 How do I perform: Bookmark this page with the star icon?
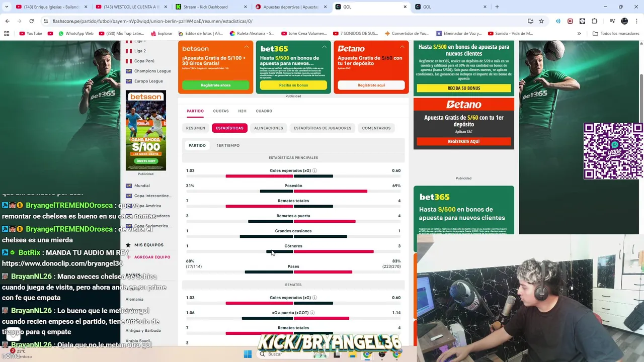tap(541, 21)
